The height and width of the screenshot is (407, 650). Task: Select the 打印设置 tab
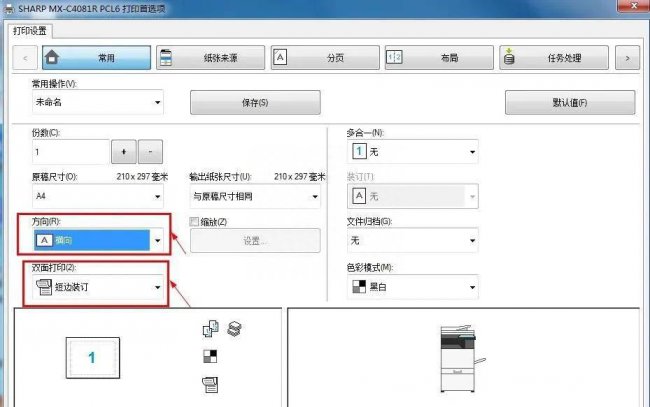[29, 31]
